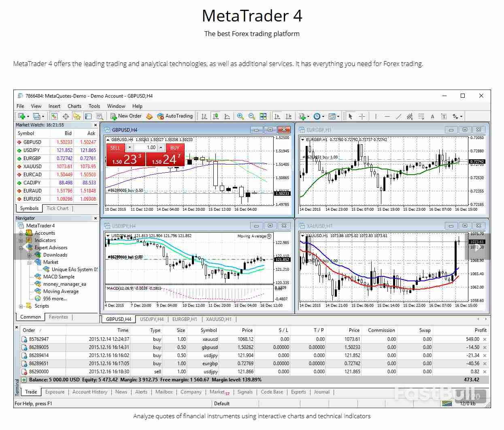Click the tile windows icon

click(263, 116)
